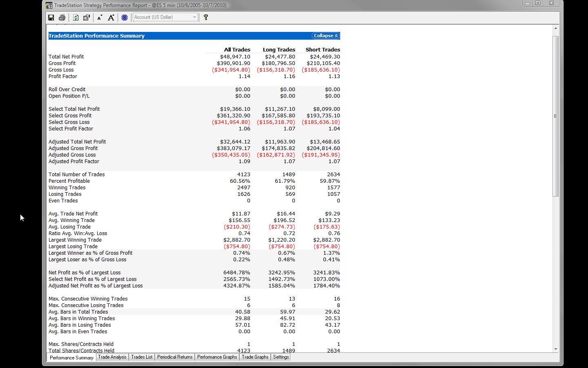Click the Open Position P/L label

[x=69, y=96]
